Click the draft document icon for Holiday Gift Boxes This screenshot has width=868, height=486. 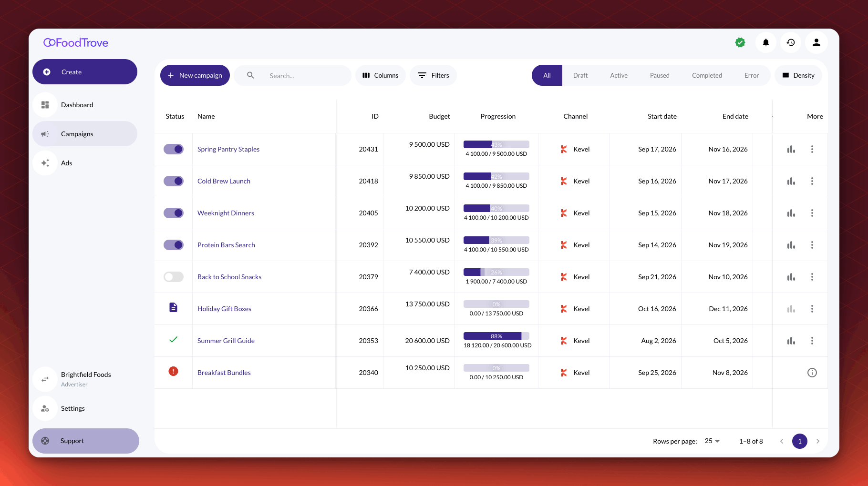[174, 307]
